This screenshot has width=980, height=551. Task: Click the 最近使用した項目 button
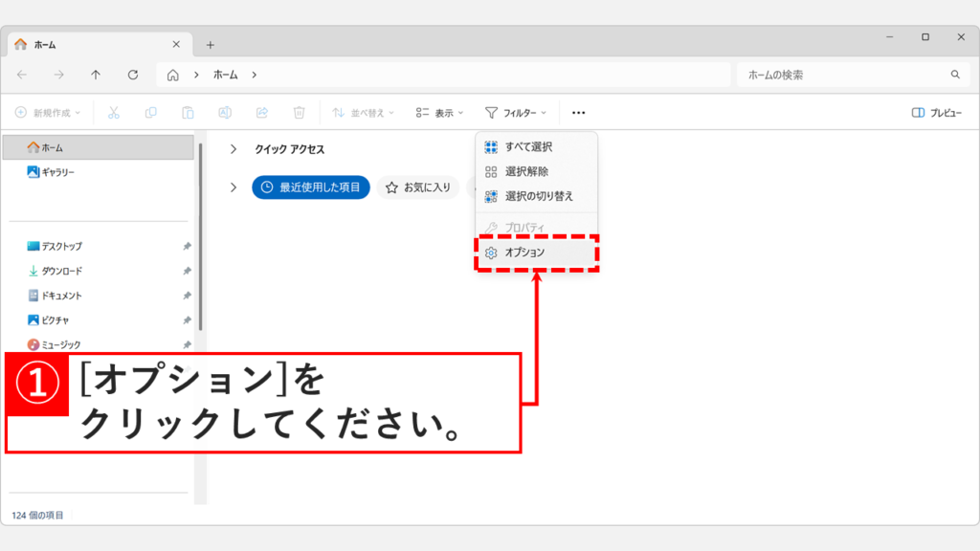(x=310, y=187)
